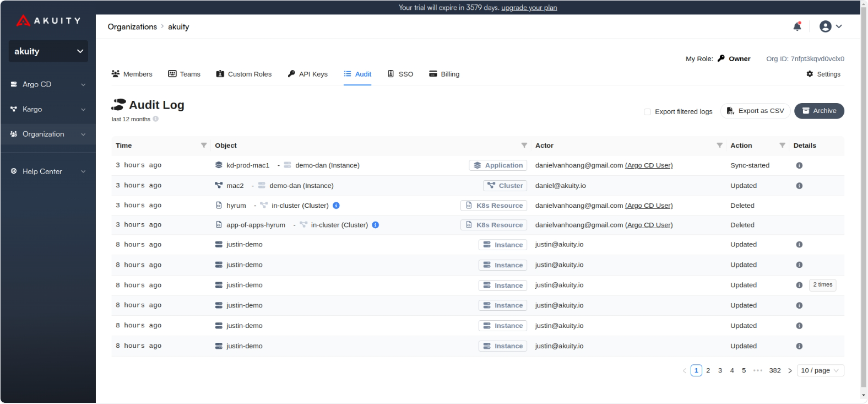Click the page scrollbar down arrow
The image size is (868, 404).
[x=864, y=395]
